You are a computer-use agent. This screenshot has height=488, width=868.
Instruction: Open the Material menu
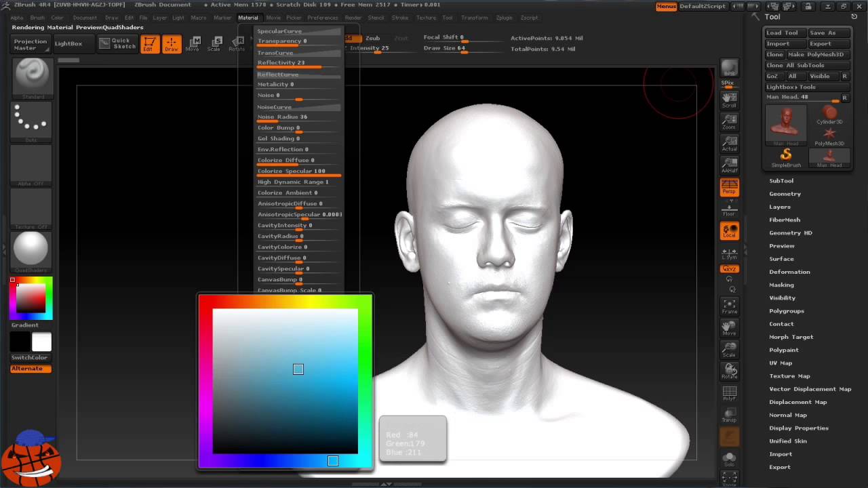(x=248, y=18)
